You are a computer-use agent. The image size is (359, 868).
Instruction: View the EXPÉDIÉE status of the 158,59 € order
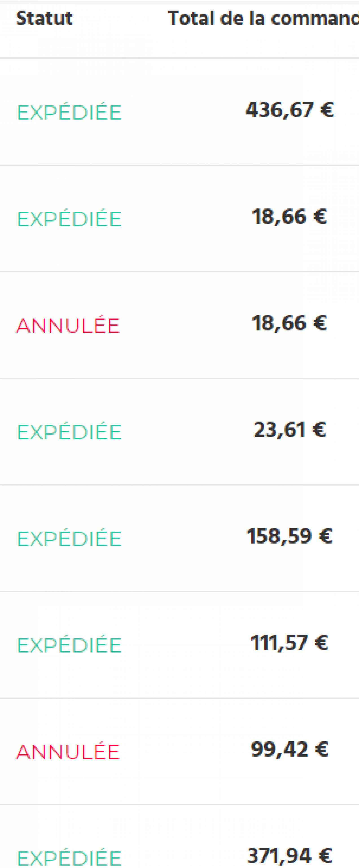(x=69, y=538)
